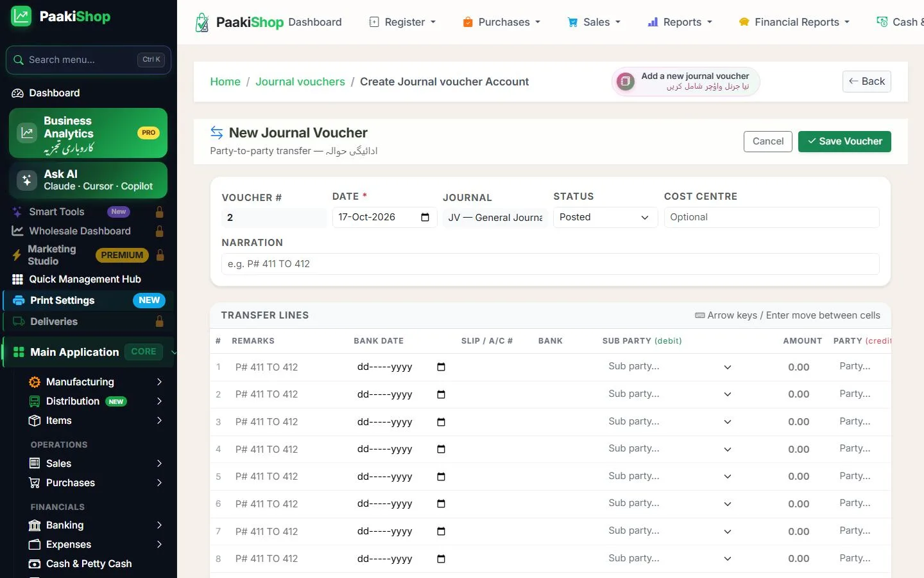Open the bank date calendar in row 4

coord(441,450)
